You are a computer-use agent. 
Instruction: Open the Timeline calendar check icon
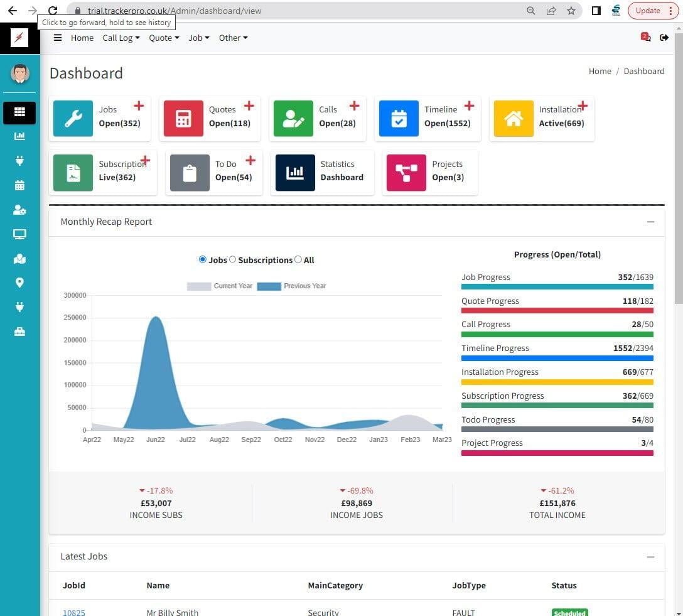click(399, 119)
